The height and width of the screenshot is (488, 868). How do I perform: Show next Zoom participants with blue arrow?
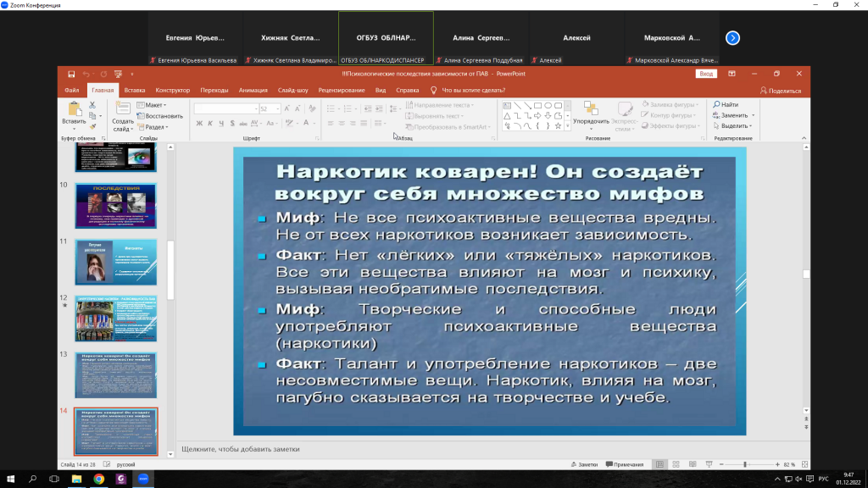(732, 37)
